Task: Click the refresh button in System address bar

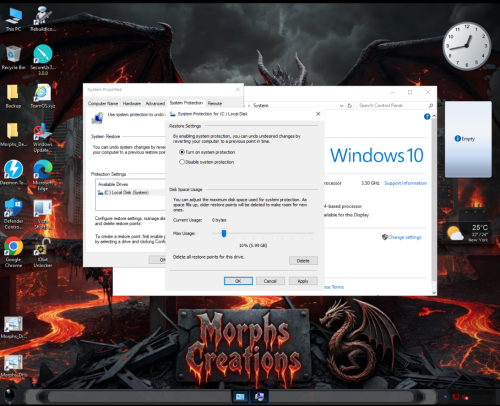Action: 349,105
